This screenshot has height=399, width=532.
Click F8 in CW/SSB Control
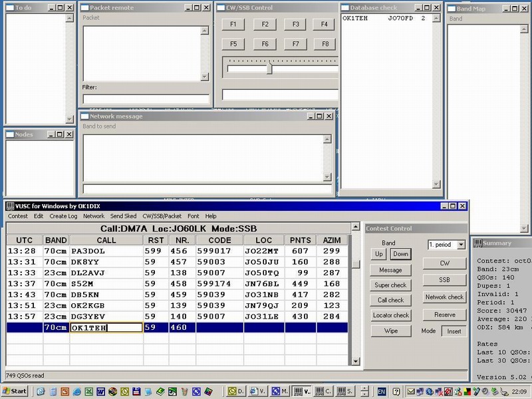click(x=325, y=44)
